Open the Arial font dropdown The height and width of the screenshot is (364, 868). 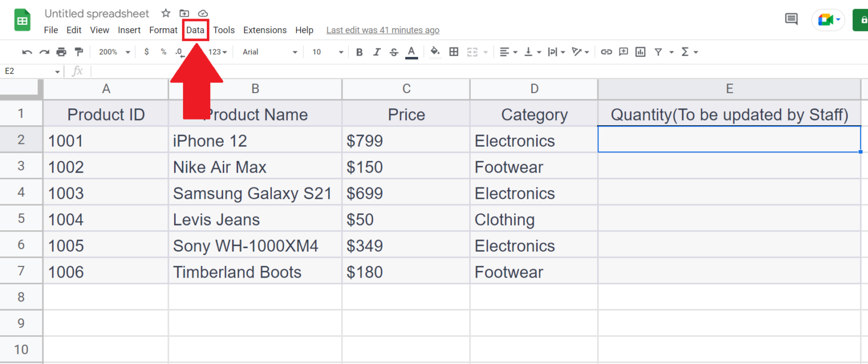click(x=270, y=52)
